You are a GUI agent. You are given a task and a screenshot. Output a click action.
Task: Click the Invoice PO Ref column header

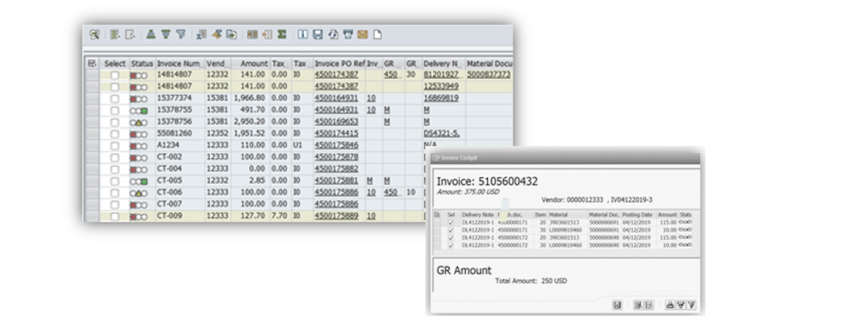click(x=339, y=64)
